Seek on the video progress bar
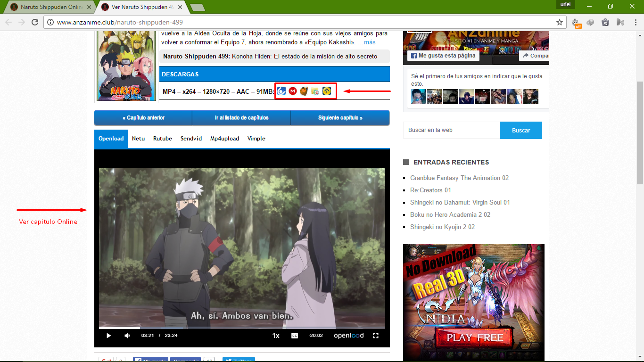Image resolution: width=644 pixels, height=362 pixels. point(242,327)
